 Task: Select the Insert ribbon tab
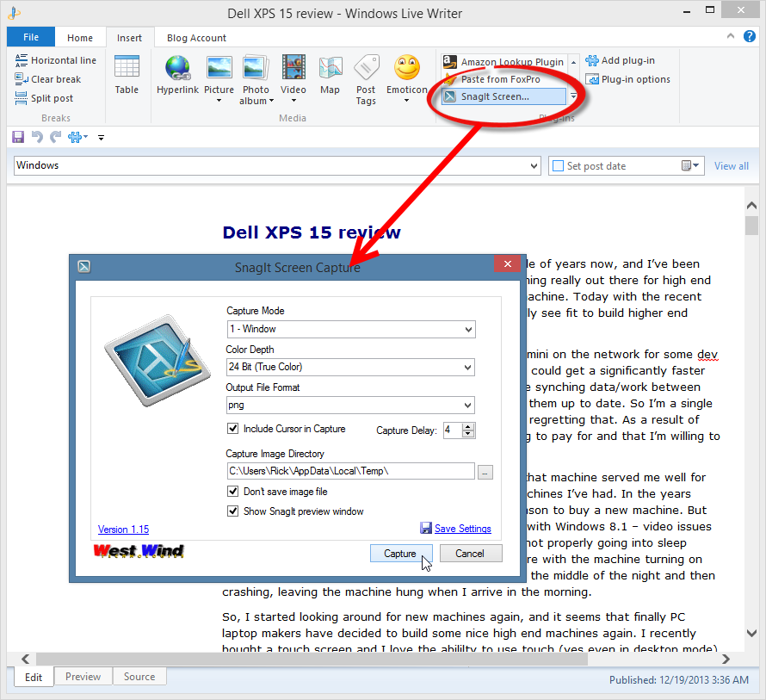[129, 38]
